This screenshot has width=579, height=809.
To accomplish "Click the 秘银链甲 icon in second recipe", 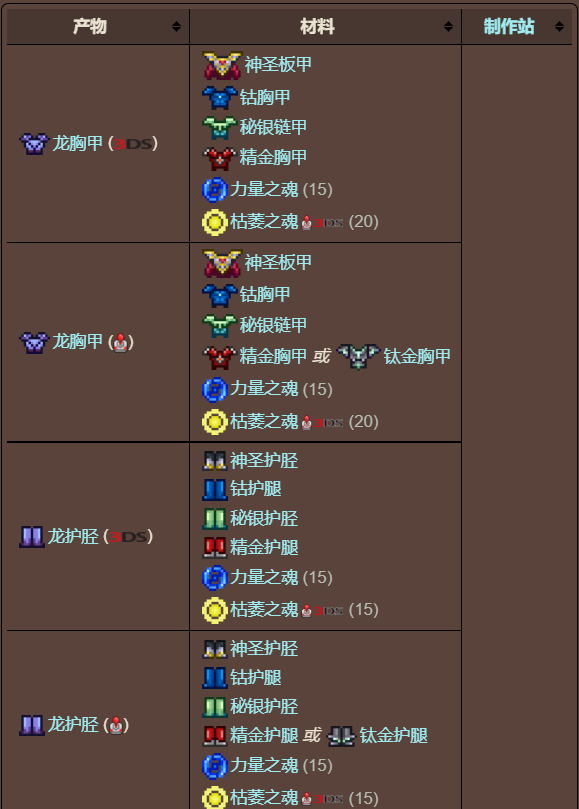I will pos(220,326).
